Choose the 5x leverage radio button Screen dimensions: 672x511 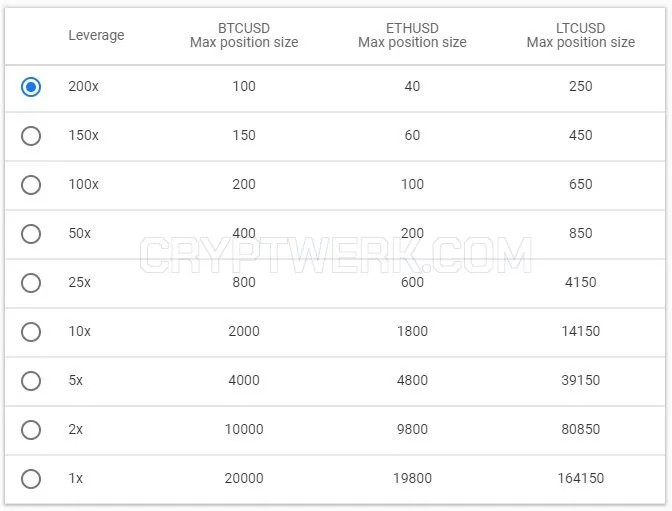[31, 381]
